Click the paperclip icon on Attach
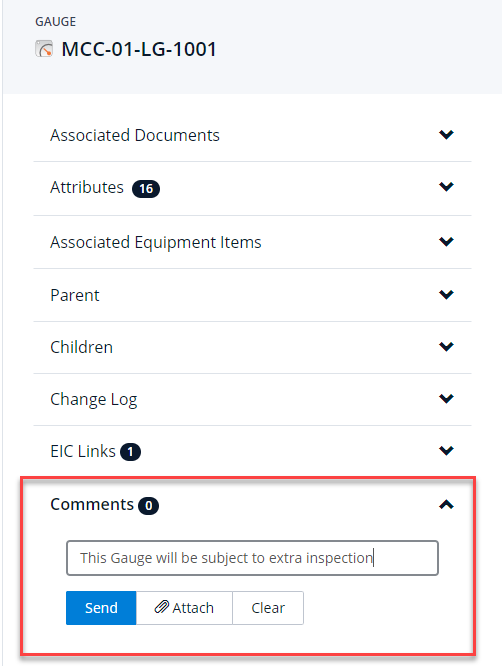Image resolution: width=502 pixels, height=666 pixels. coord(161,607)
